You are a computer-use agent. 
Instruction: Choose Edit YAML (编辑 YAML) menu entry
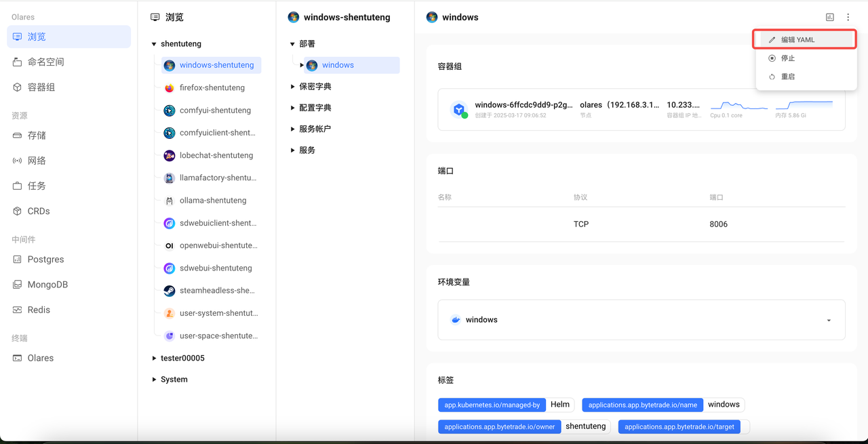tap(805, 40)
